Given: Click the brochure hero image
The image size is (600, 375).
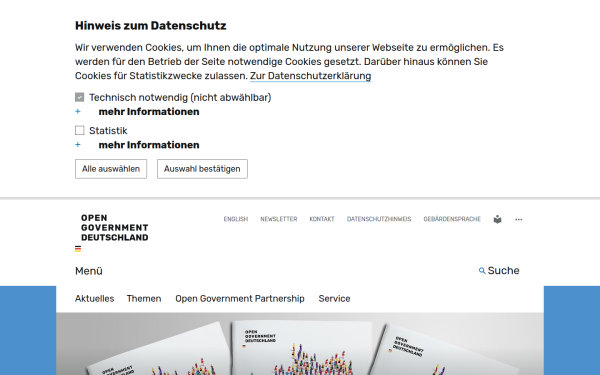Looking at the screenshot, I should [300, 344].
